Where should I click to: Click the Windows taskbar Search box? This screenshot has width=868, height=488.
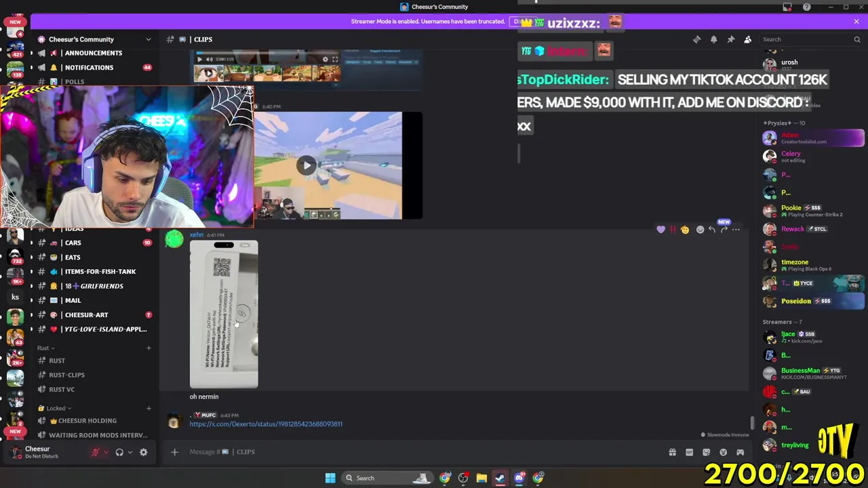point(387,478)
